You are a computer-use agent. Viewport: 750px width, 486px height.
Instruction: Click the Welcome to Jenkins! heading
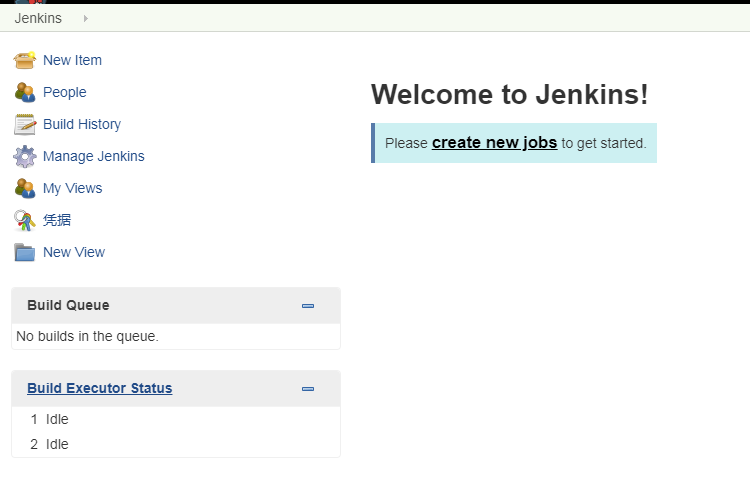(509, 94)
